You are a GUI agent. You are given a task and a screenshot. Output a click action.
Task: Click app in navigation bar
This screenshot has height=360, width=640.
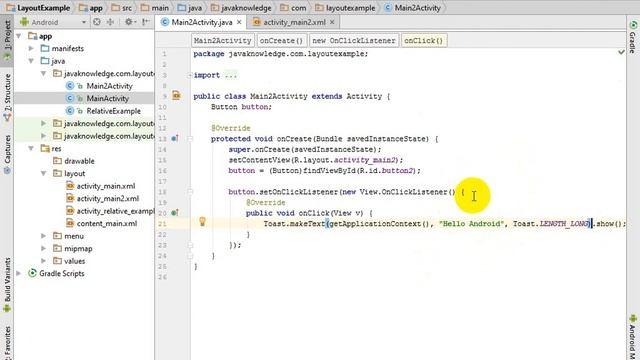coord(91,8)
